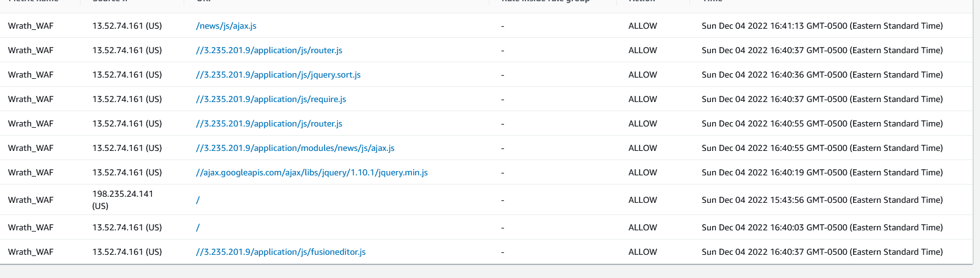Image resolution: width=980 pixels, height=278 pixels.
Task: Select the 16:40:36 timestamp cell
Action: click(x=821, y=75)
